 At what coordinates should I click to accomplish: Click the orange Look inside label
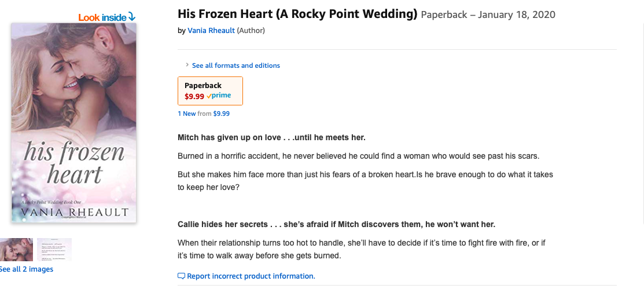point(102,17)
